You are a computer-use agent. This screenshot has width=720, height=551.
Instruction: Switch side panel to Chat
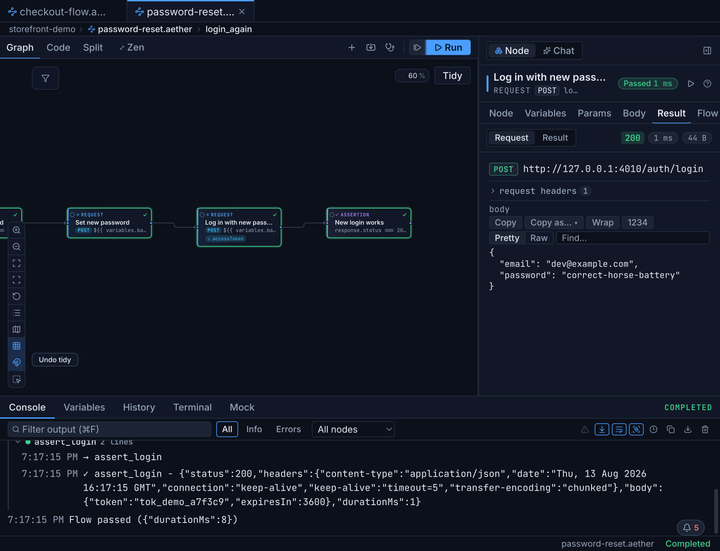[558, 51]
